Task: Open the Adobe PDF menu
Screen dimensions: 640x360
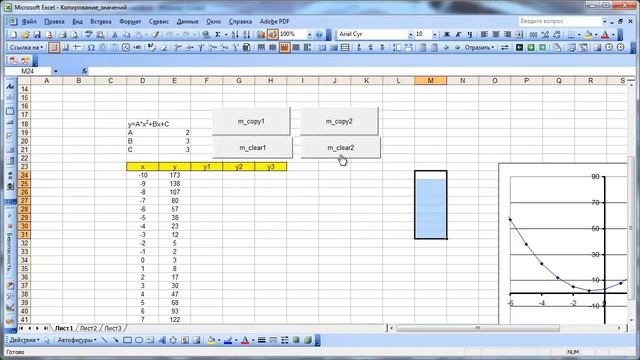Action: coord(275,21)
